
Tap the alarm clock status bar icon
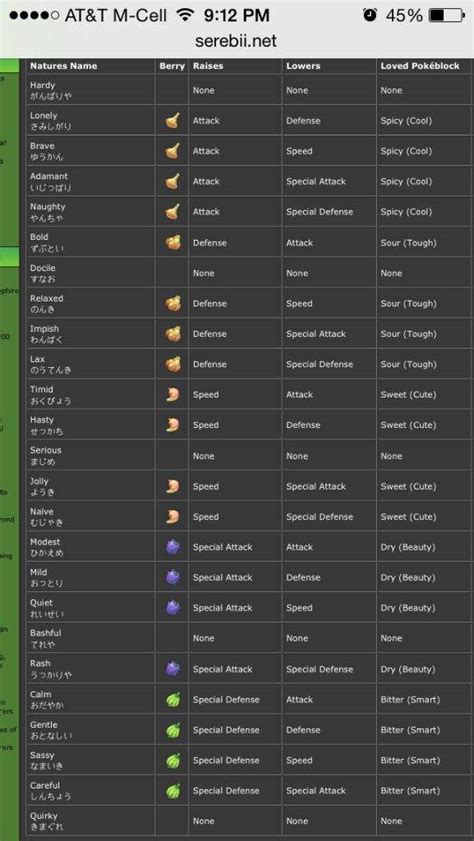click(x=370, y=15)
